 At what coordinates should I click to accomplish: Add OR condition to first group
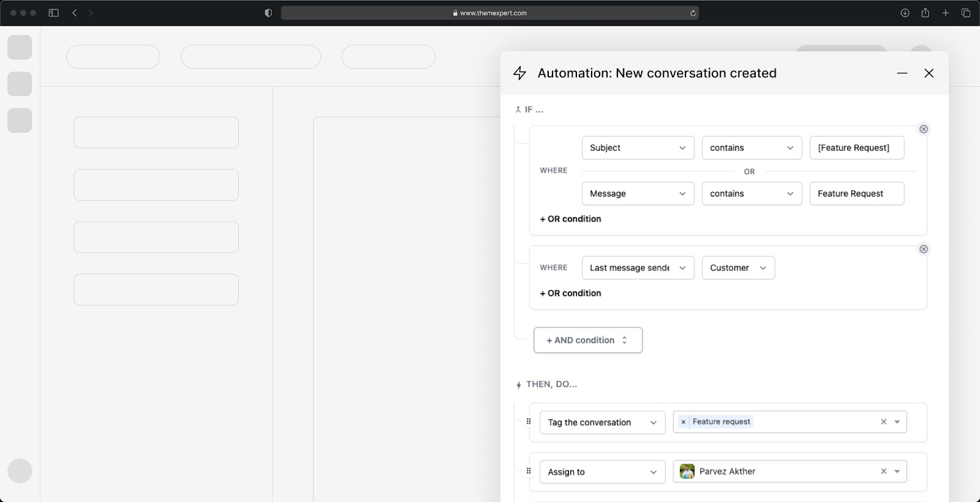pos(570,219)
